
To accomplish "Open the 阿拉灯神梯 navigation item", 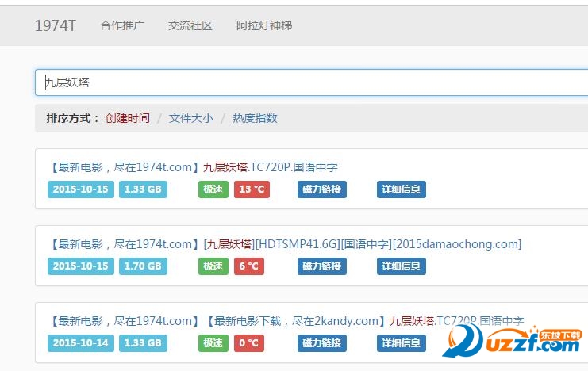I will point(264,25).
